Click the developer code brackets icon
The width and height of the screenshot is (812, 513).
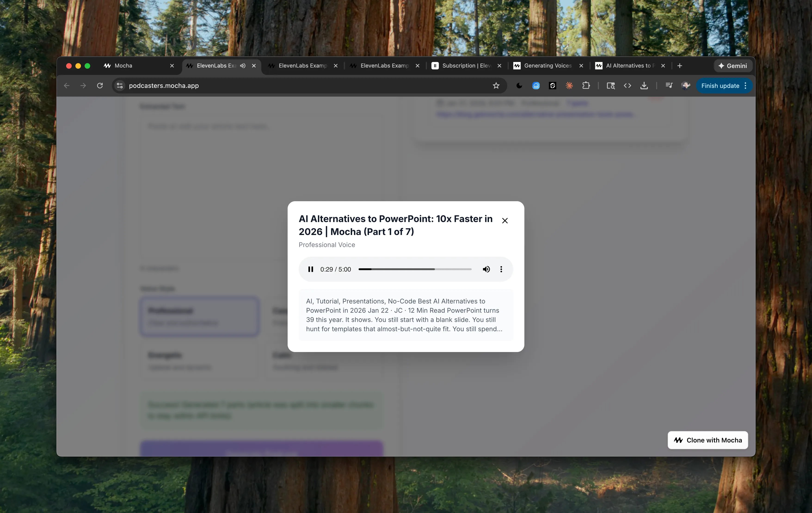[x=627, y=86]
